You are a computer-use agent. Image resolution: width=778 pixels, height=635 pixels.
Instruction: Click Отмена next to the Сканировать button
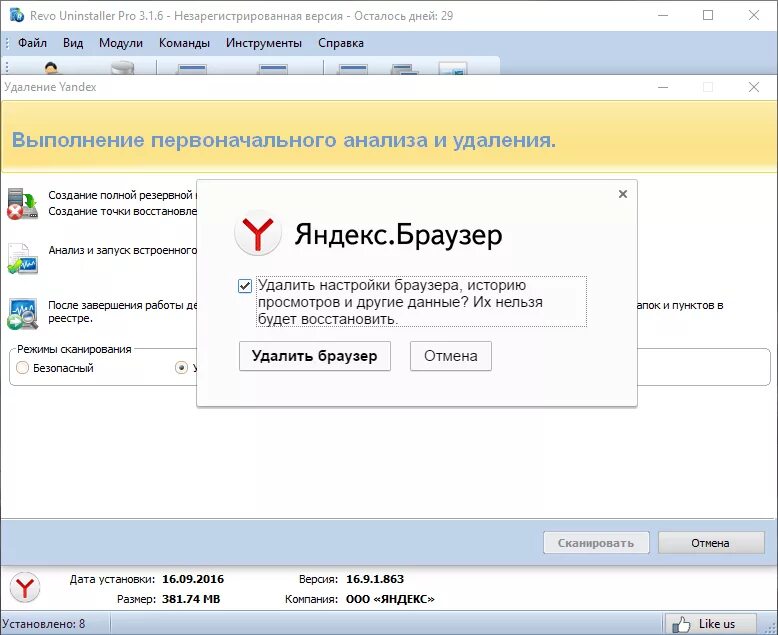point(711,543)
